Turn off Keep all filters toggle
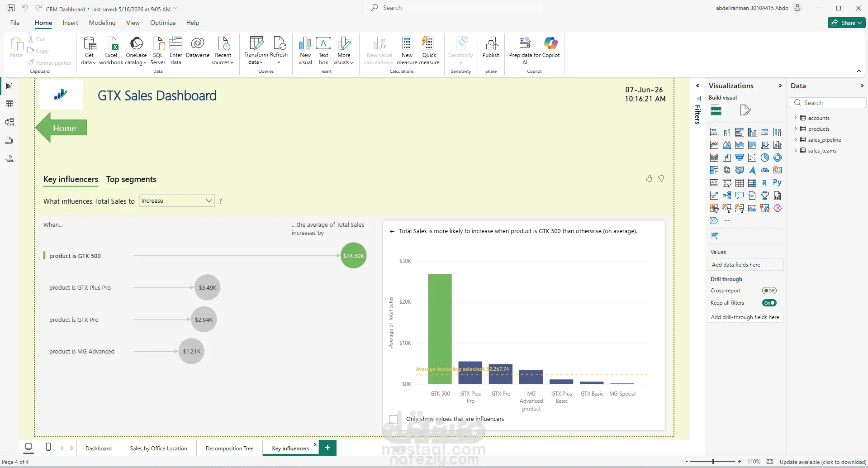Image resolution: width=868 pixels, height=468 pixels. point(769,303)
